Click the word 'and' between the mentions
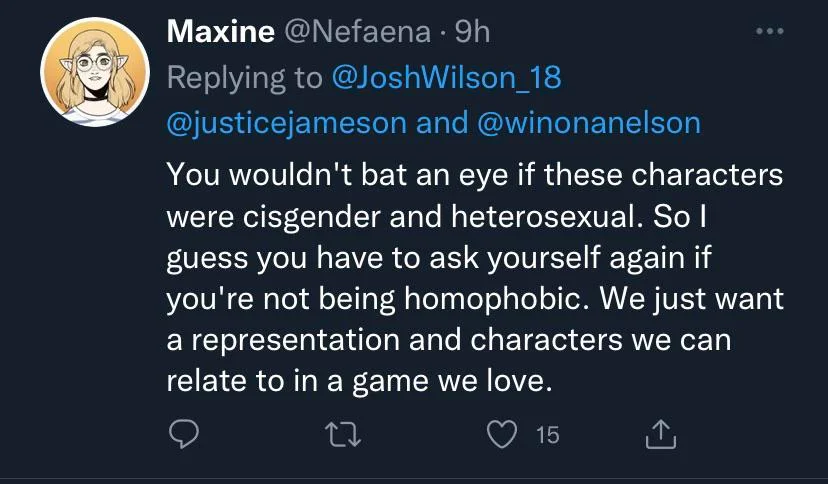This screenshot has width=828, height=484. (x=442, y=122)
